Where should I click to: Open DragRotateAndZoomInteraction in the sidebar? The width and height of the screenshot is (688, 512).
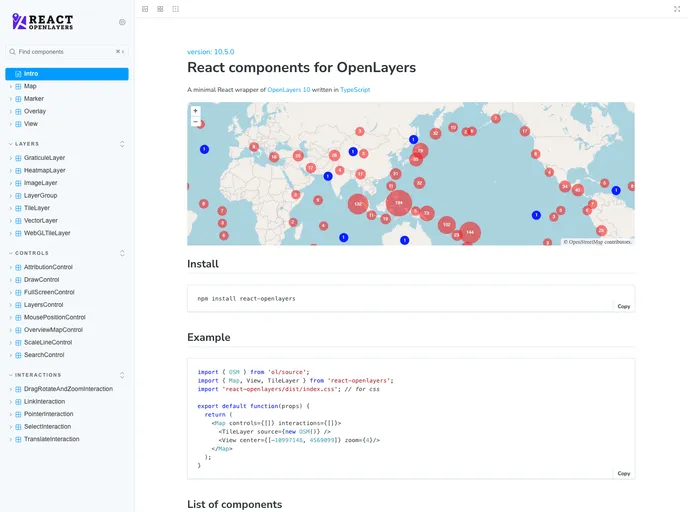coord(67,389)
